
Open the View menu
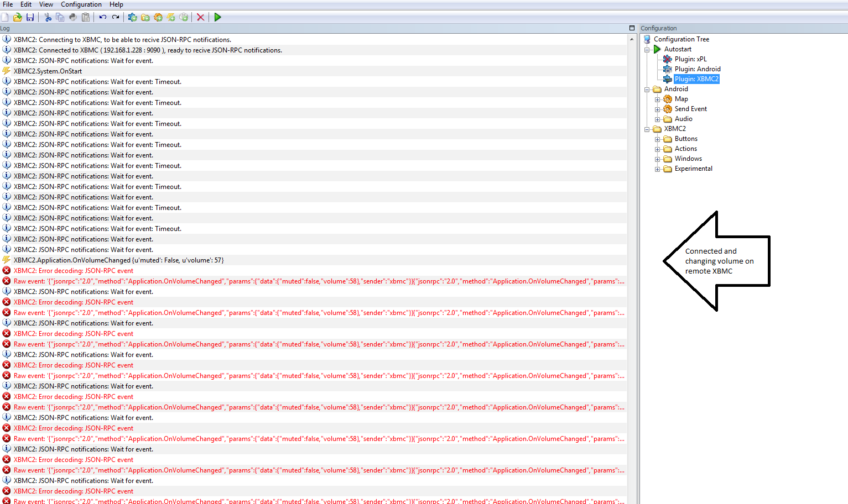pos(46,4)
